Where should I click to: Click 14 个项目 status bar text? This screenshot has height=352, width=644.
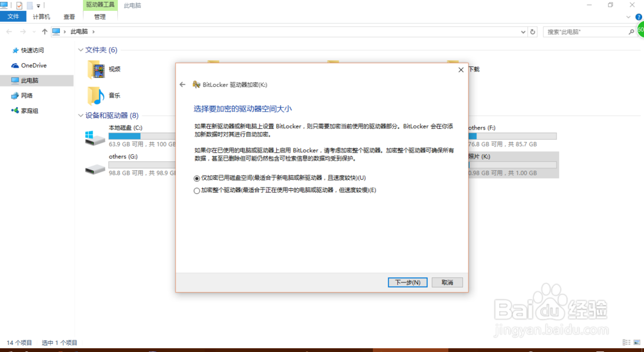tap(19, 342)
